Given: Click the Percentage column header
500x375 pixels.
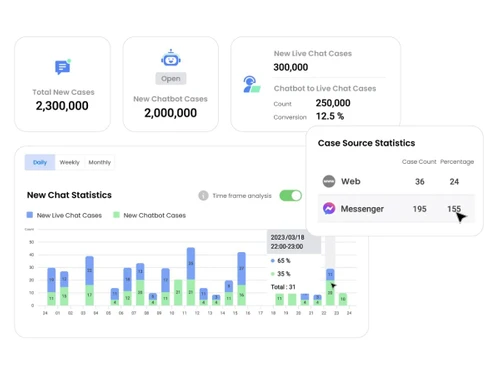Looking at the screenshot, I should [457, 162].
